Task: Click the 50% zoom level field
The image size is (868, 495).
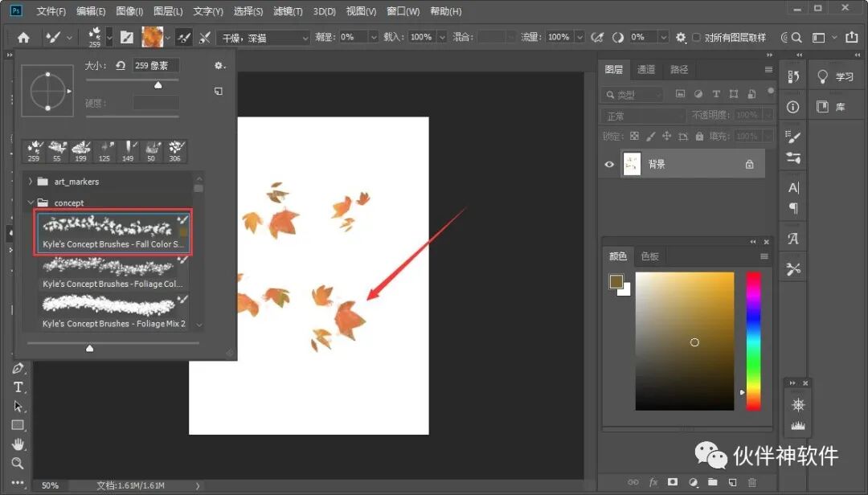Action: pos(50,485)
